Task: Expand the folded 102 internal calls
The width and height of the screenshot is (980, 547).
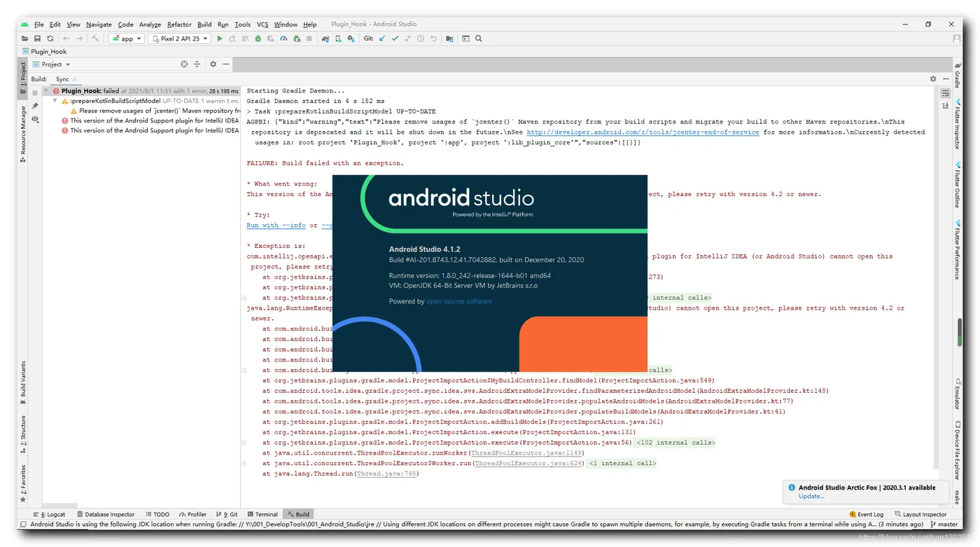Action: coord(675,443)
